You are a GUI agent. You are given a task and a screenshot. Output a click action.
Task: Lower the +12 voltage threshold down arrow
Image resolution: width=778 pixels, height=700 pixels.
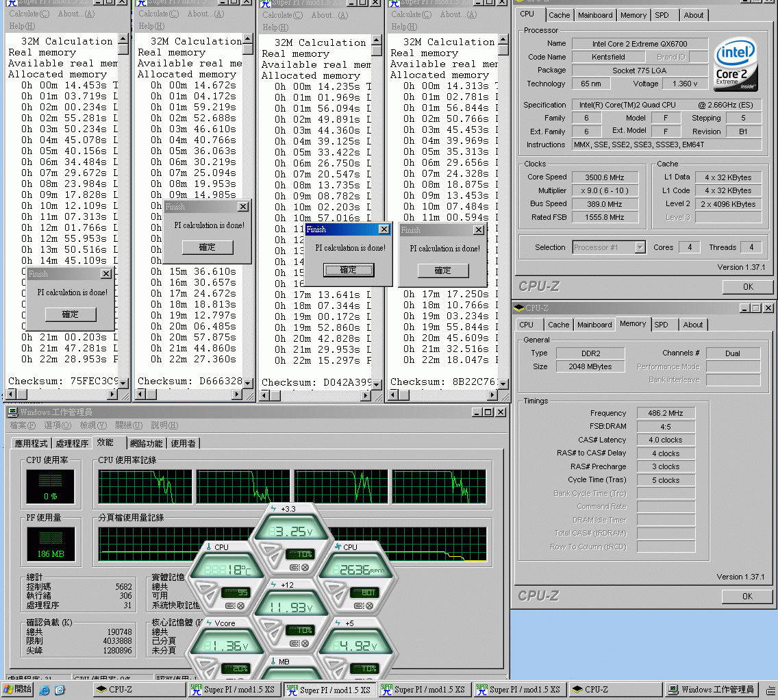276,636
